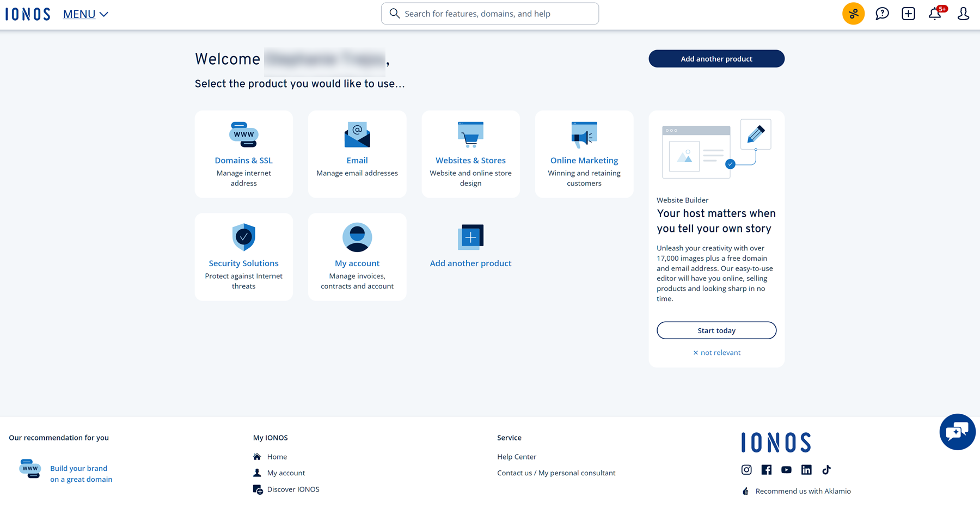
Task: Dismiss the Website Builder promo via not relevant
Action: pos(716,352)
